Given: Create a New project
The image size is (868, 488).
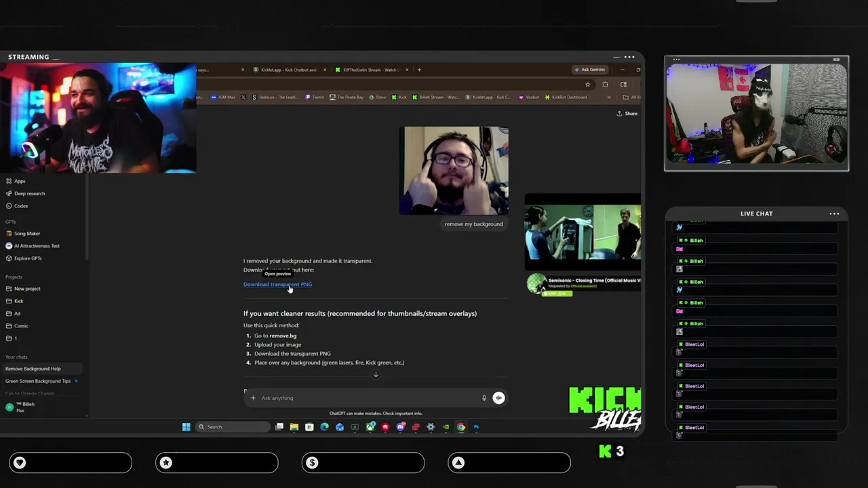Looking at the screenshot, I should coord(23,288).
